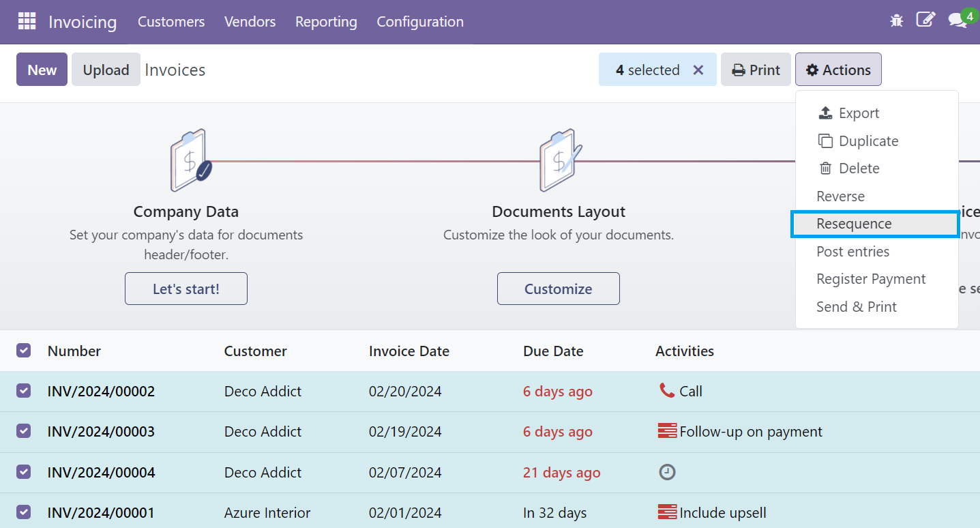Uncheck the INV/2024/00001 row checkbox
The height and width of the screenshot is (528, 980).
click(x=24, y=512)
